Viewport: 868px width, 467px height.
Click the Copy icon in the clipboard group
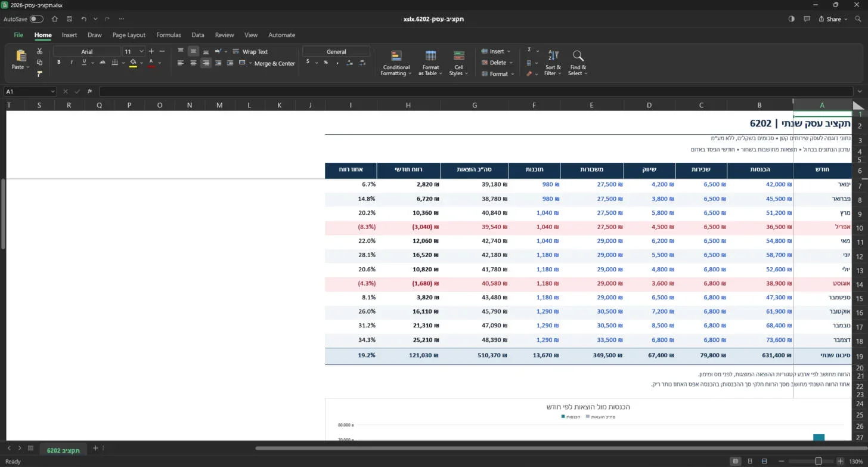[x=39, y=63]
